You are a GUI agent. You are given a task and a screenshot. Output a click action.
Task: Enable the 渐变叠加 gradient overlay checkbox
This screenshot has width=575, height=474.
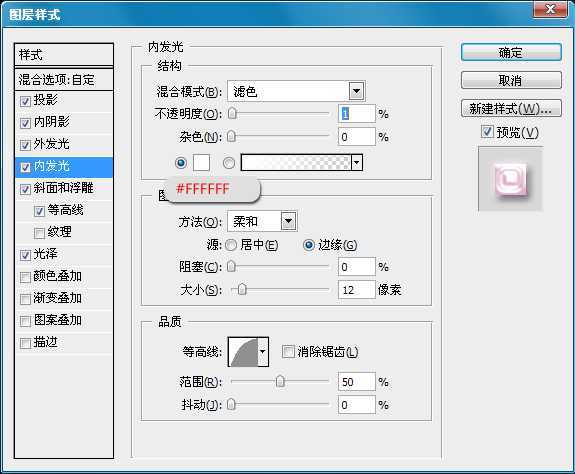(x=25, y=299)
